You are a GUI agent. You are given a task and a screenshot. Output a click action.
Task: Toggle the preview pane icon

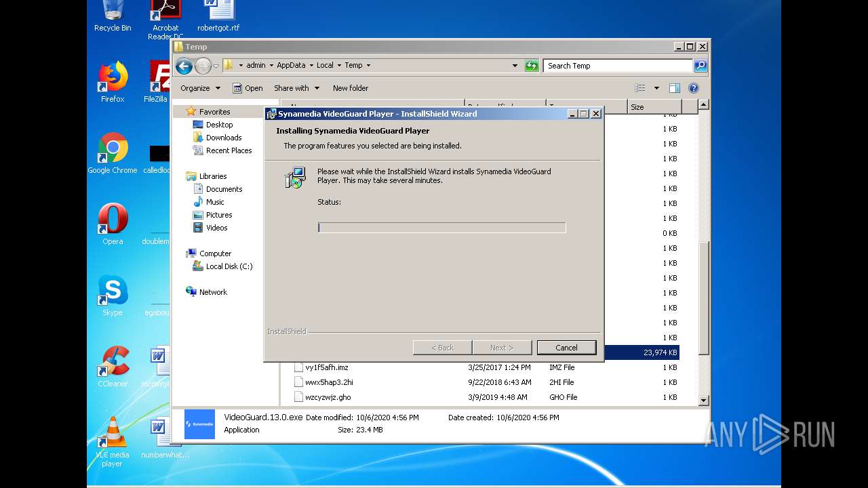[x=674, y=88]
